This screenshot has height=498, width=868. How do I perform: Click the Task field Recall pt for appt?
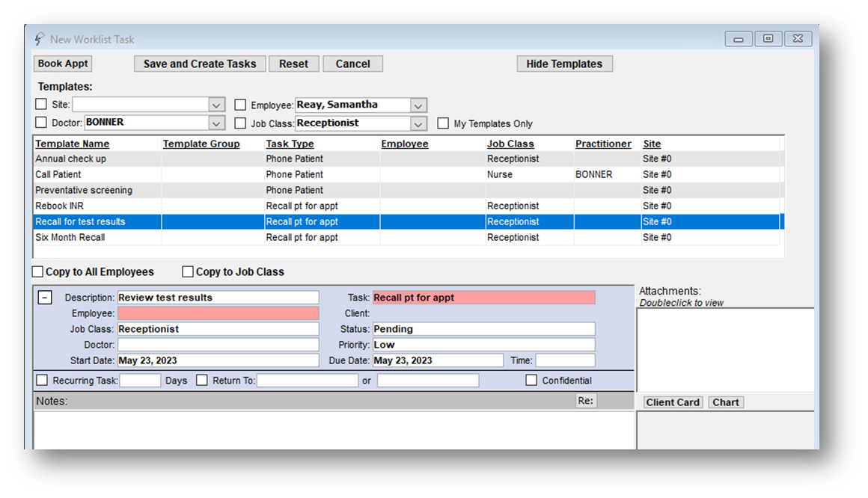(x=484, y=298)
